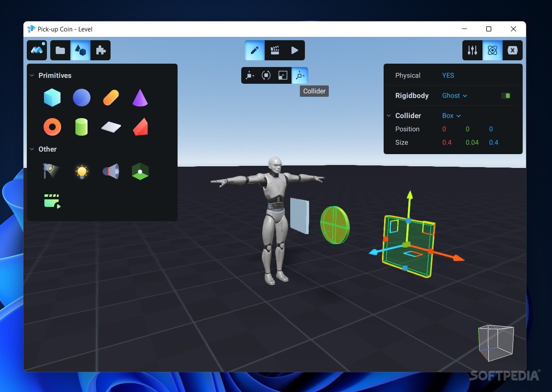
Task: Add the green clapperboard sequence object
Action: pos(52,201)
